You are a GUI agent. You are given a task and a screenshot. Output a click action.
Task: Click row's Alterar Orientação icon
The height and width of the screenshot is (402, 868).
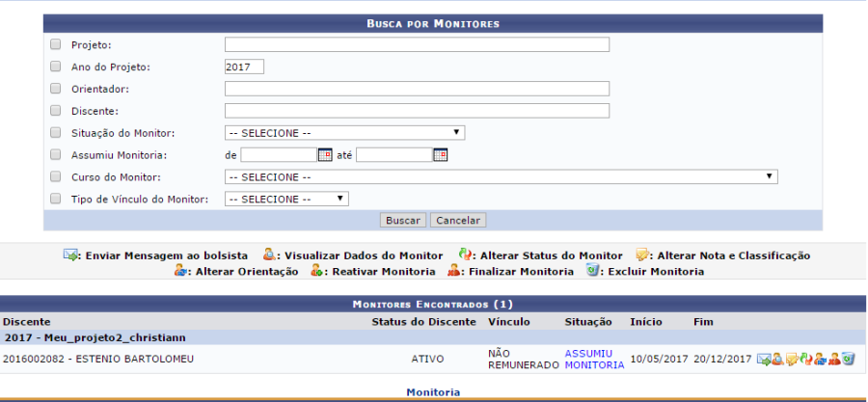pos(820,360)
